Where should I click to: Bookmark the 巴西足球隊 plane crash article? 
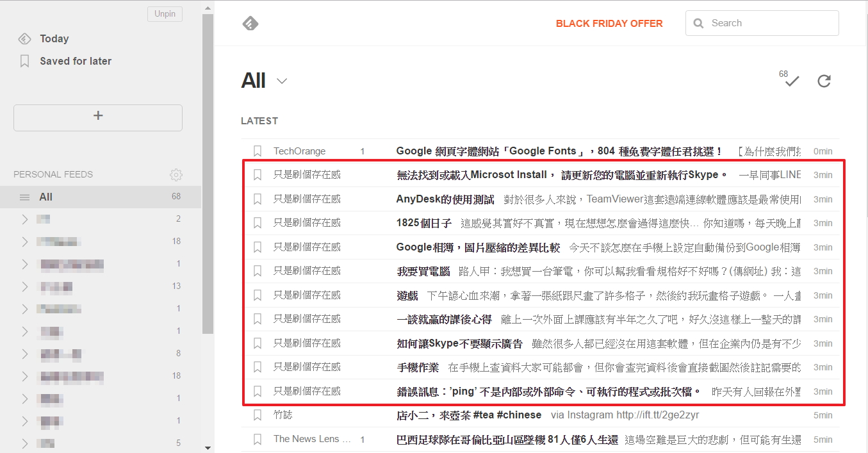(258, 440)
